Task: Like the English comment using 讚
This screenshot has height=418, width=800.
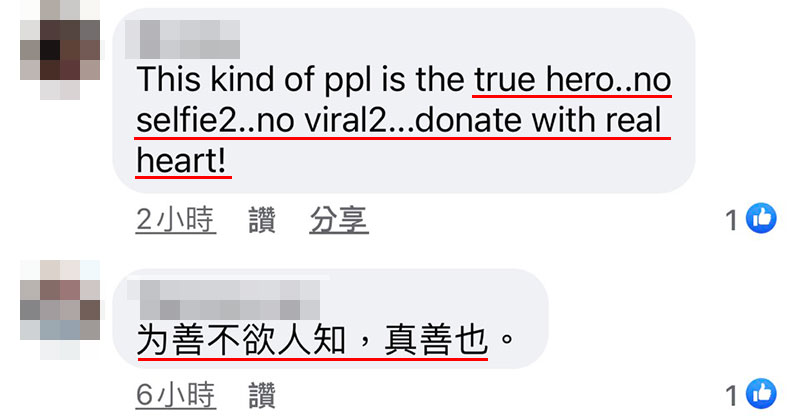Action: click(262, 220)
